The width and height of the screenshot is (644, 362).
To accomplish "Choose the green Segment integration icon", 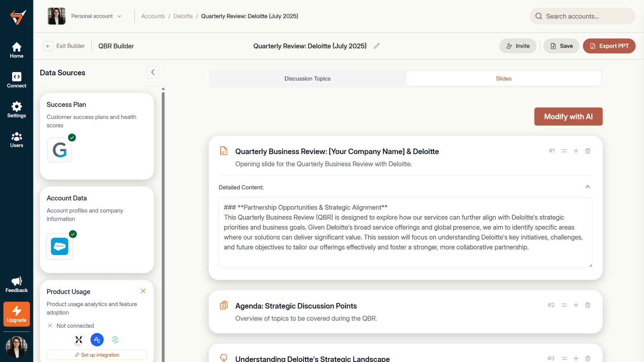I will (115, 340).
